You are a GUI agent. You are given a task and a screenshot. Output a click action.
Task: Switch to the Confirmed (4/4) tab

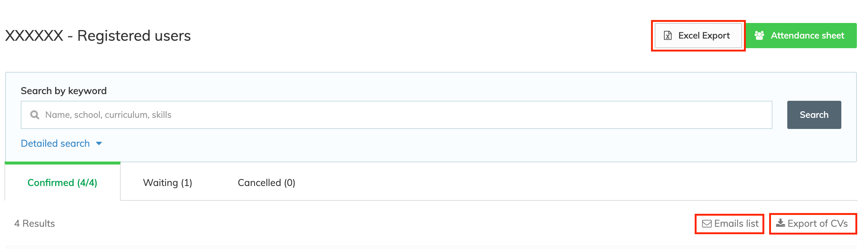(x=62, y=183)
